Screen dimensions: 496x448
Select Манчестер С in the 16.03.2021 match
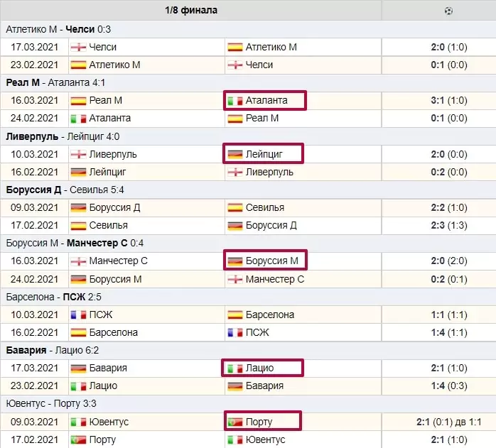pyautogui.click(x=118, y=261)
